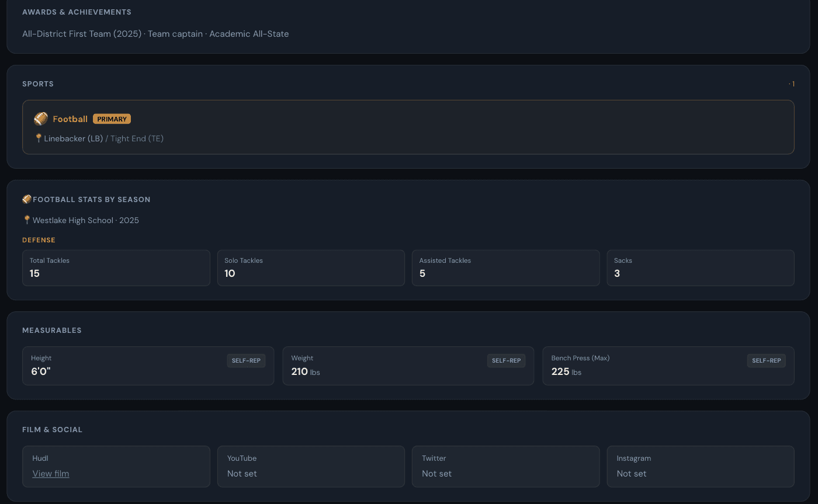The width and height of the screenshot is (818, 504).
Task: Click the Assisted Tackles value 5
Action: click(x=422, y=273)
